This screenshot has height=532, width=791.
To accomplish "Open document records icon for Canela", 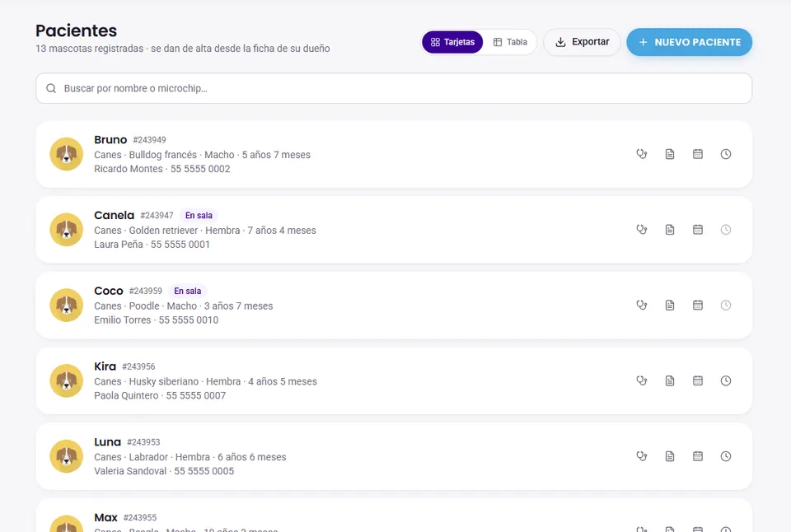I will coord(669,230).
